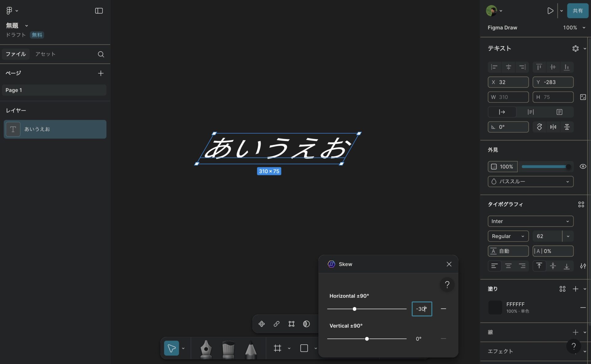Viewport: 591px width, 364px height.
Task: Open the Inter font family dropdown
Action: coord(531,221)
